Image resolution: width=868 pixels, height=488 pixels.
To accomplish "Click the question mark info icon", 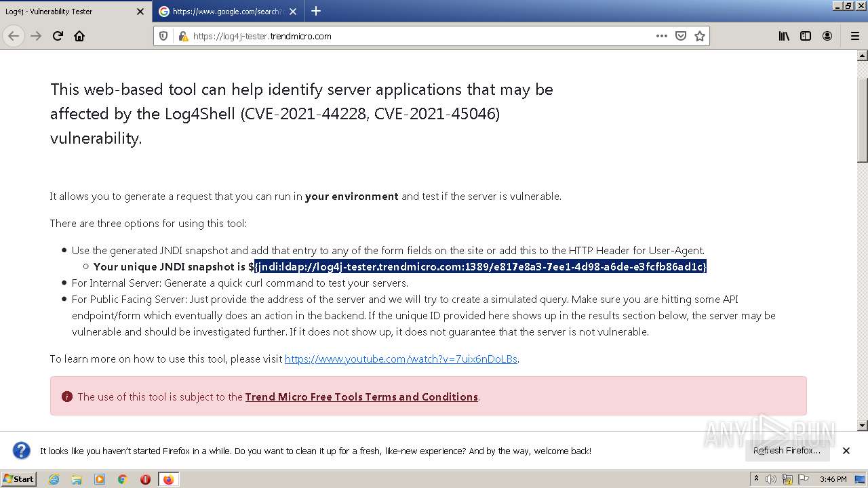I will (22, 451).
